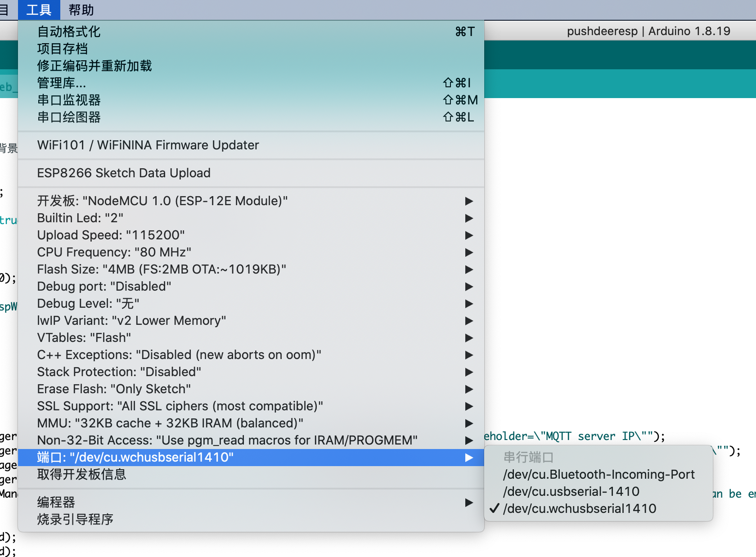Expand Debug port "Disabled" submenu

point(251,286)
